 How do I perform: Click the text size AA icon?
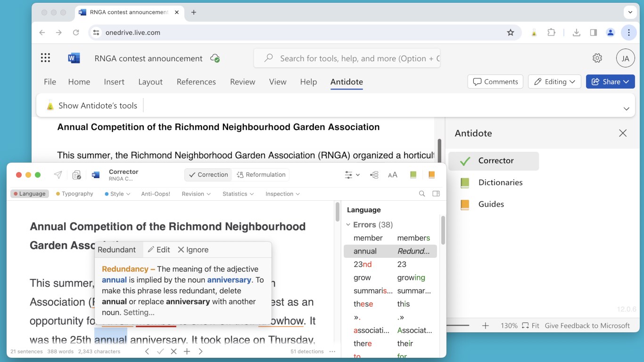(x=393, y=175)
